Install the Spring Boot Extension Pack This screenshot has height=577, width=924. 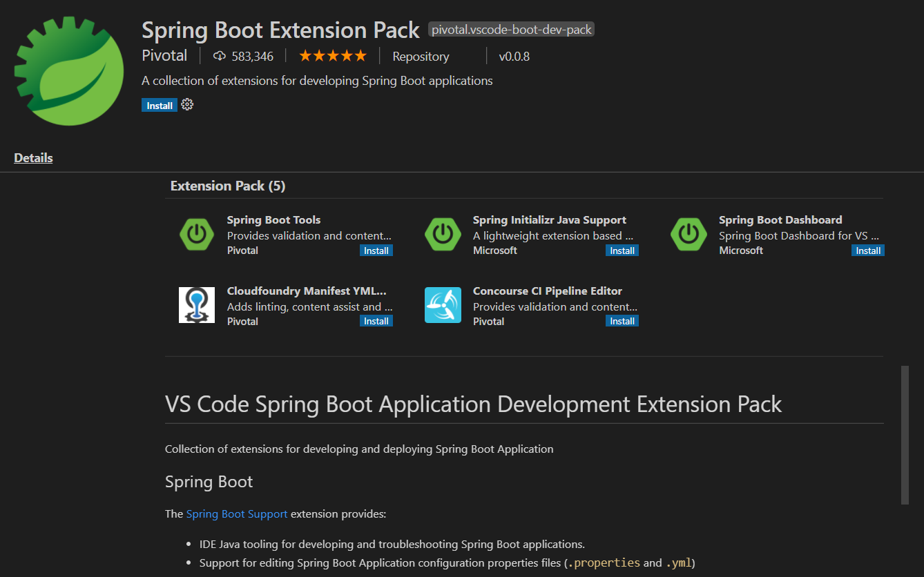coord(160,106)
